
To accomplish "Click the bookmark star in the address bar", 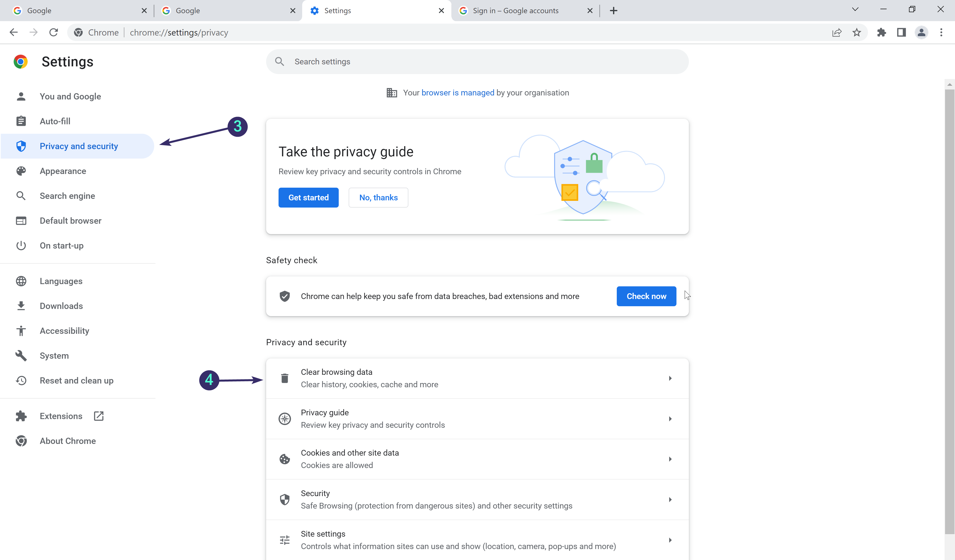I will tap(857, 33).
